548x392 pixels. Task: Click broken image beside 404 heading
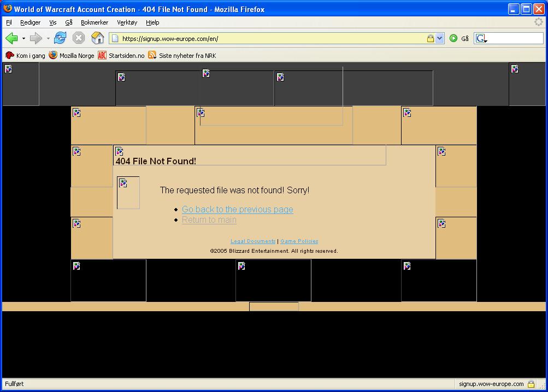pos(119,151)
